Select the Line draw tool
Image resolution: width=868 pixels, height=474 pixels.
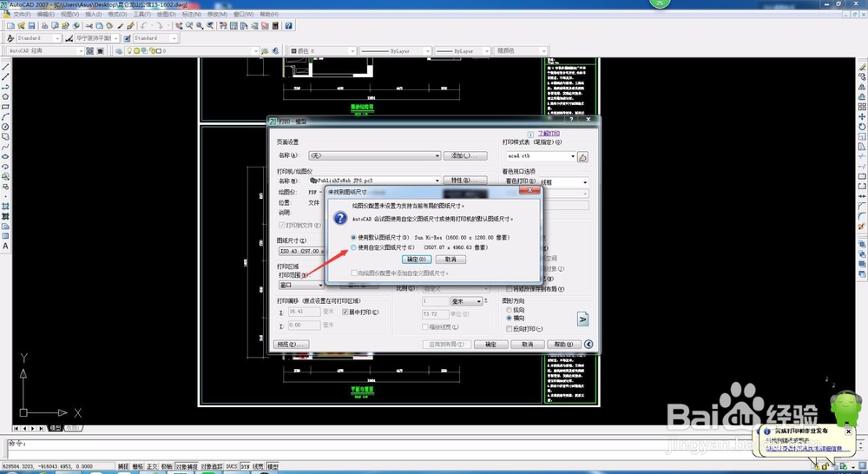pos(5,67)
